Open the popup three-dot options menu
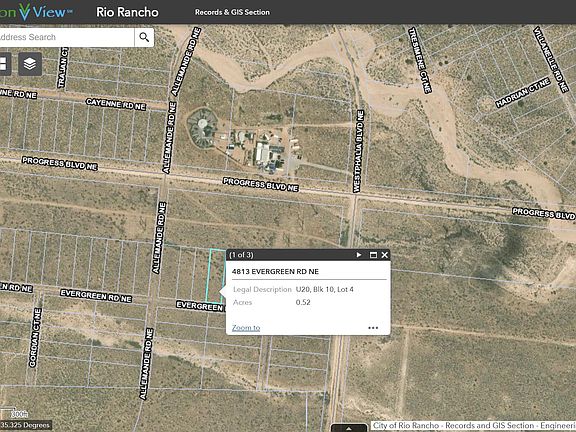This screenshot has width=576, height=432. point(373,328)
